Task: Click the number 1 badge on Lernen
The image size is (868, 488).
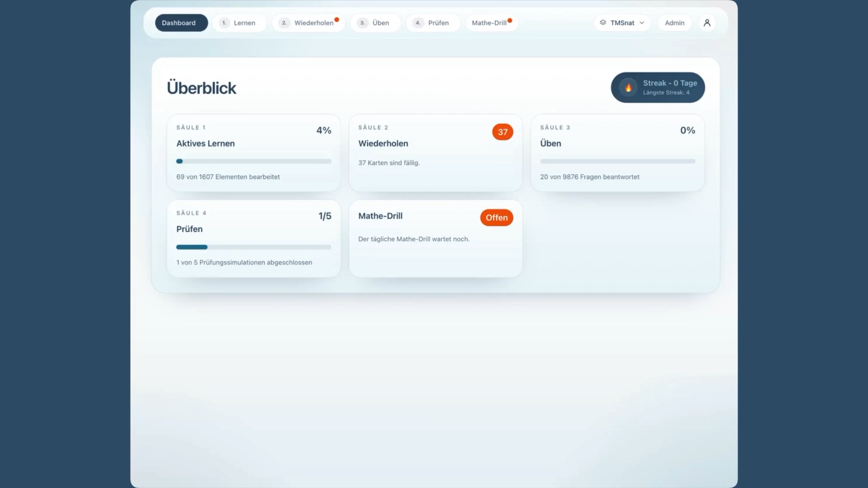Action: [x=224, y=23]
